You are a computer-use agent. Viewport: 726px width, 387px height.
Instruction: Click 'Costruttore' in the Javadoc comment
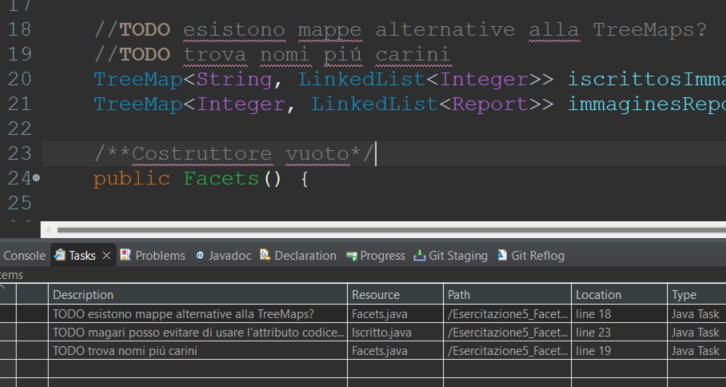pos(201,154)
